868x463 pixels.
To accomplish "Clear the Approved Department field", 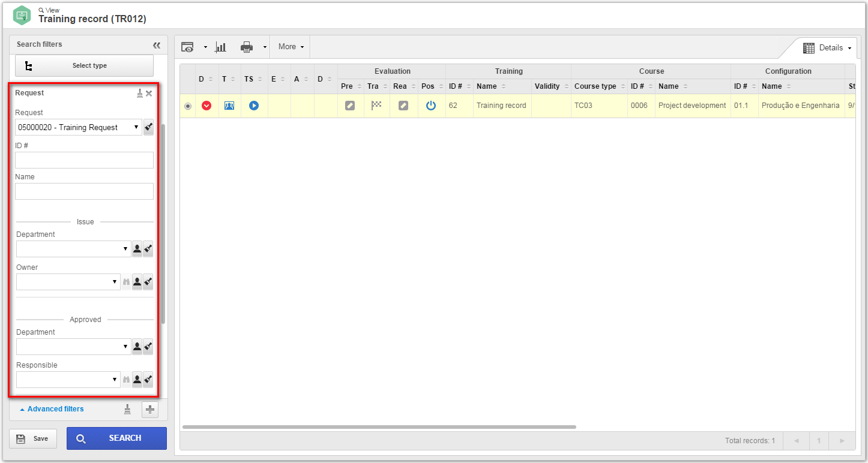I will click(x=148, y=347).
